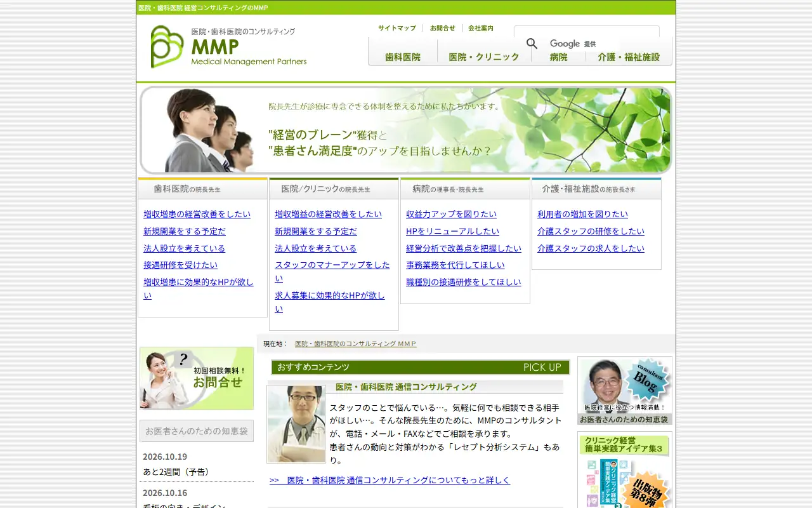Click breadcrumb 医院・歯科医院のコンサルティング MMP

tap(356, 344)
